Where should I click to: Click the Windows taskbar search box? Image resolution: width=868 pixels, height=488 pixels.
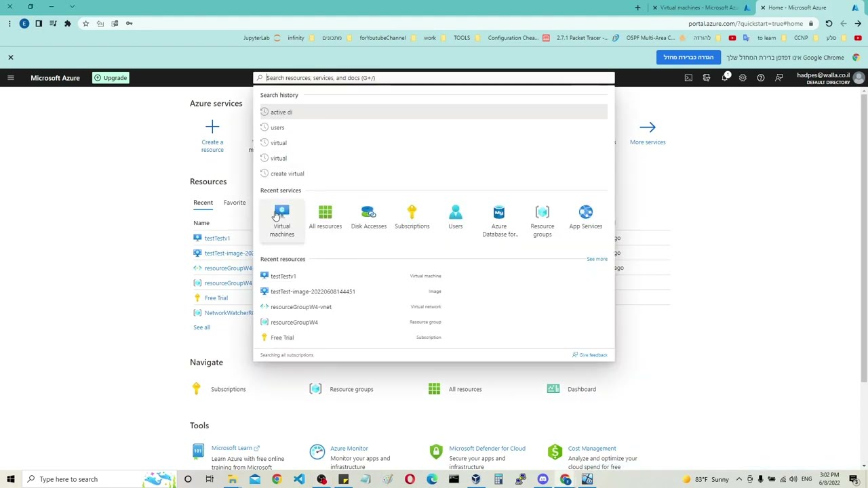[98, 479]
